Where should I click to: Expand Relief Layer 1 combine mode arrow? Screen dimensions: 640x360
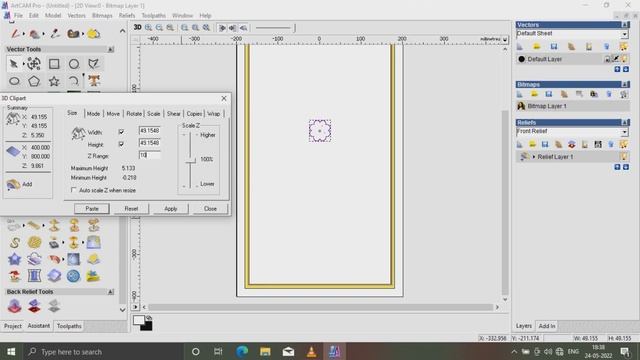pos(534,157)
